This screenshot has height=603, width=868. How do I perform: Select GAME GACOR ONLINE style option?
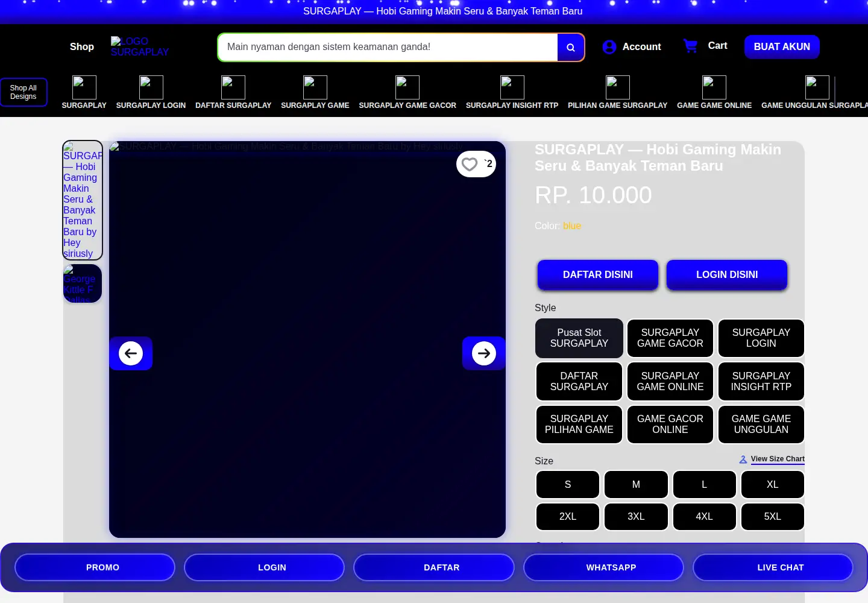coord(670,425)
